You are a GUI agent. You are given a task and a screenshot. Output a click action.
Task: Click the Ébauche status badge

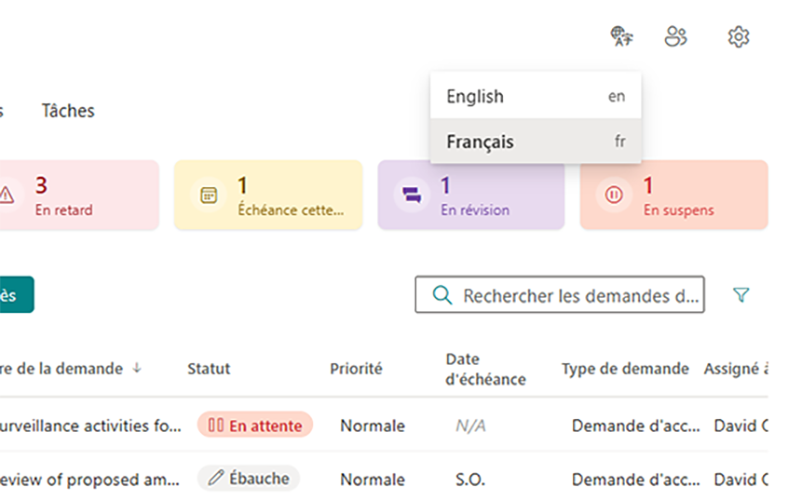[x=248, y=479]
